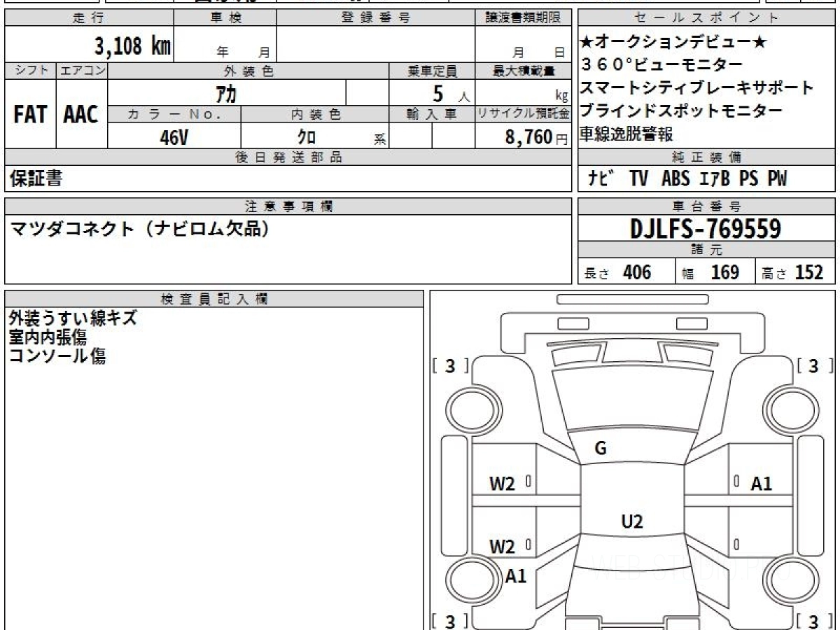Select the 純正装備 header
840x630 pixels.
pos(707,157)
